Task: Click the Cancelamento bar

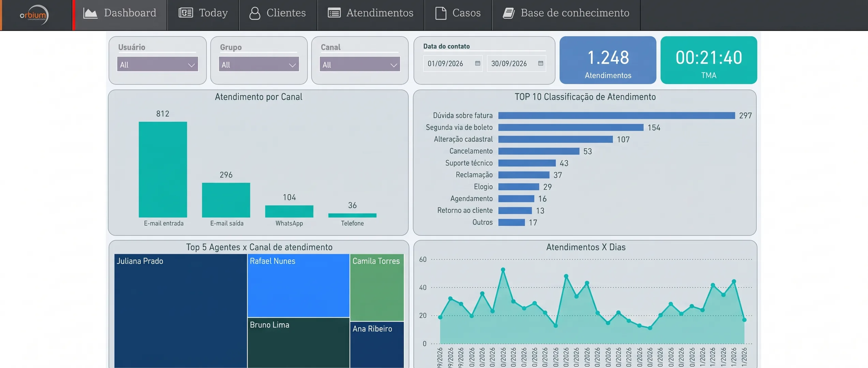Action: [539, 151]
